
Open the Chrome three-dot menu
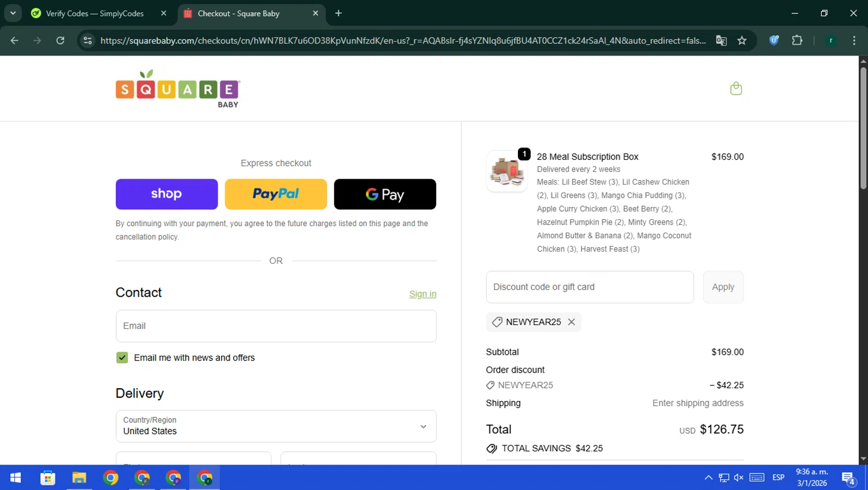coord(854,40)
